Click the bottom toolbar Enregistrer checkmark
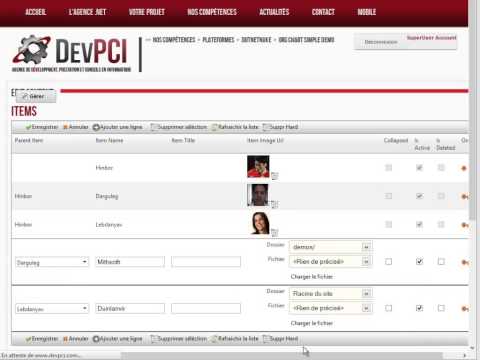 coord(28,339)
